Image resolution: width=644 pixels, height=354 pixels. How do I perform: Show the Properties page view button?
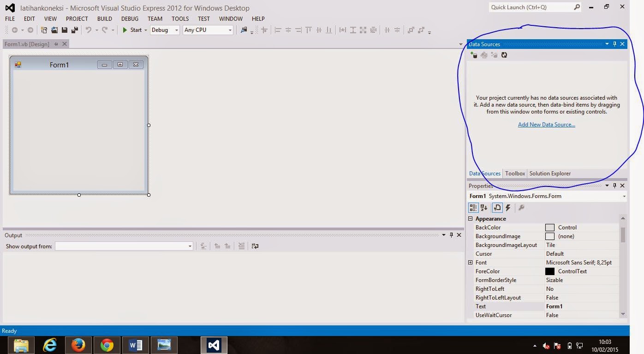click(x=497, y=208)
